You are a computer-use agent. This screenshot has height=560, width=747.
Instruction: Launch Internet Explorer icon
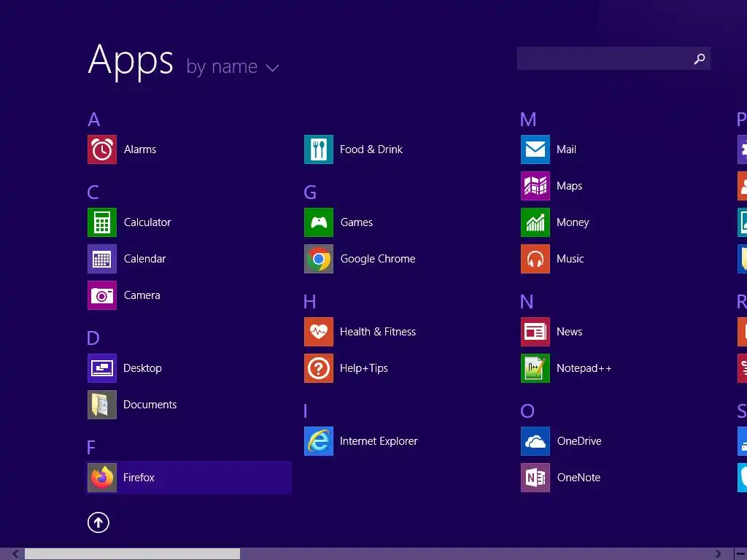[319, 441]
